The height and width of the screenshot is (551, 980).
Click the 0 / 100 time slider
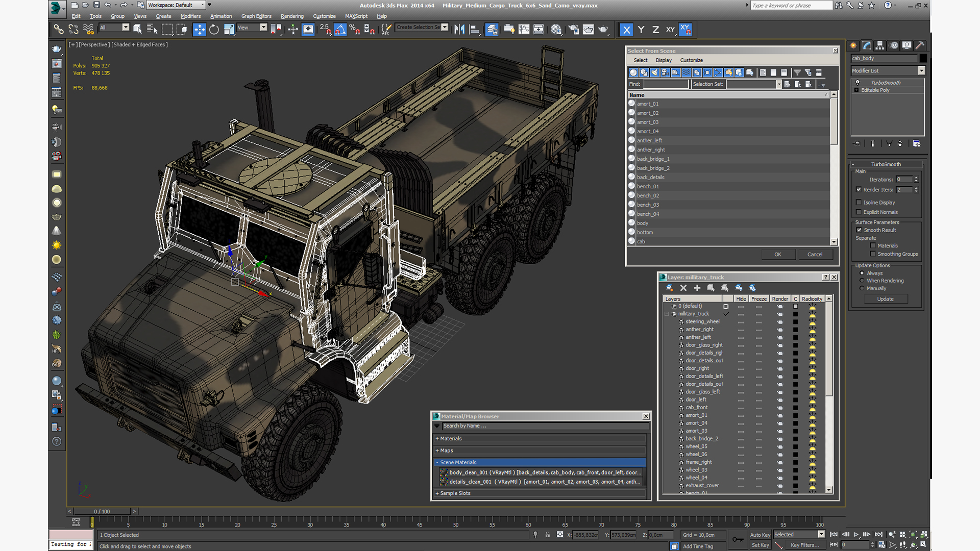[102, 511]
